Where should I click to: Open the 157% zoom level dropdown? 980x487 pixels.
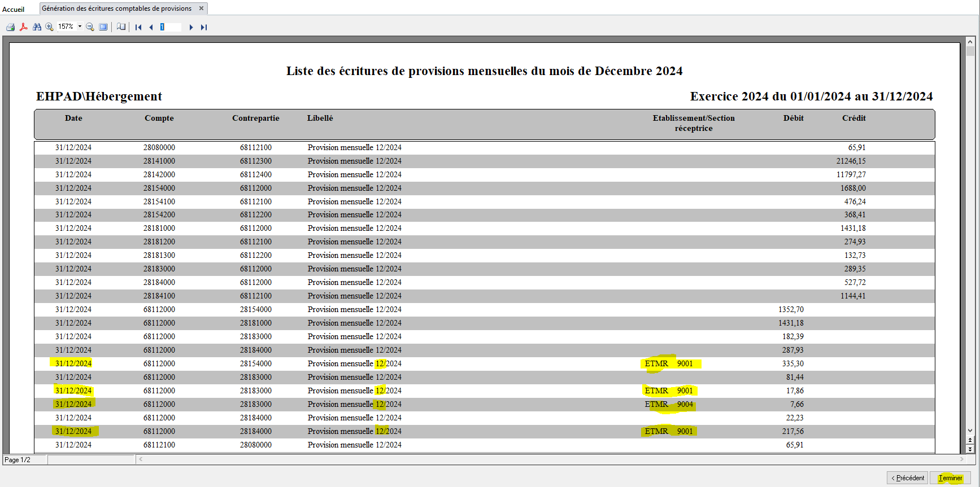coord(80,27)
